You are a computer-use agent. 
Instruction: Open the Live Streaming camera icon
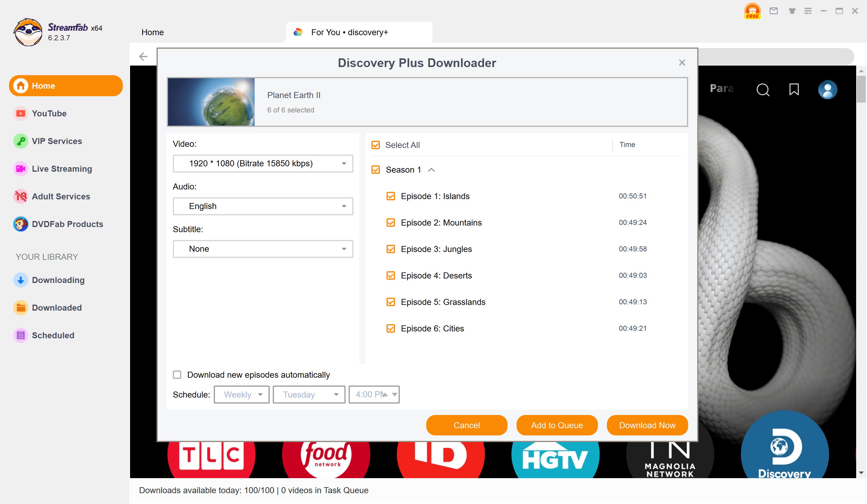21,169
